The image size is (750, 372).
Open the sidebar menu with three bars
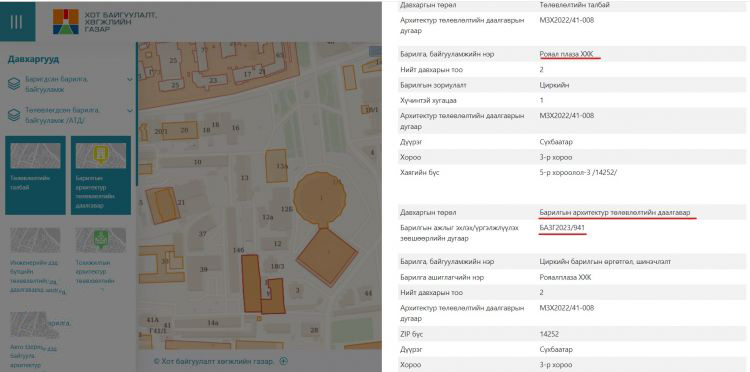tap(17, 22)
